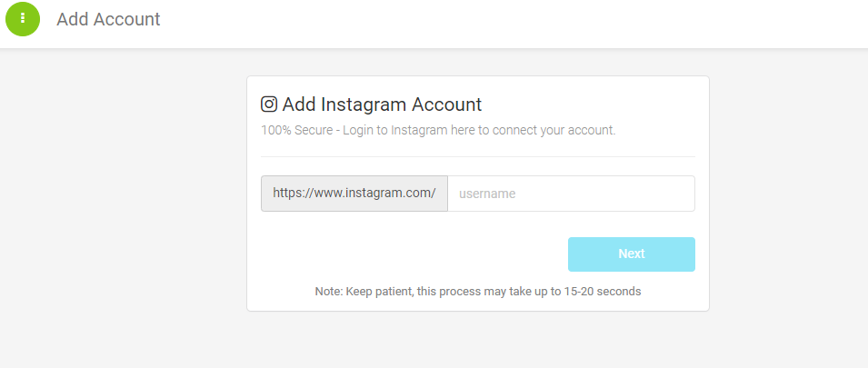Click the gray area below the card

(478, 340)
